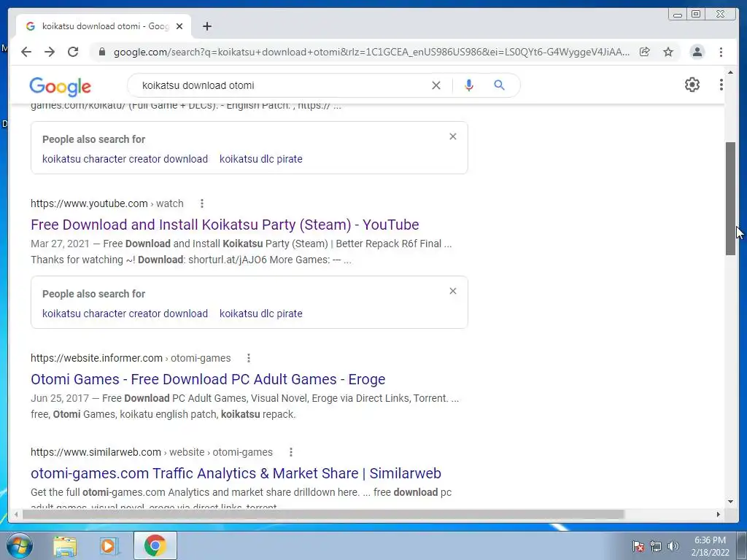Screen dimensions: 747x560
Task: Reload the current page
Action: pyautogui.click(x=73, y=52)
